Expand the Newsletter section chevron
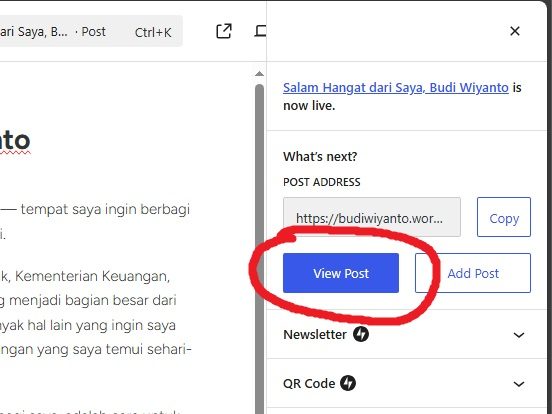Screen dimensions: 552x414 [519, 335]
